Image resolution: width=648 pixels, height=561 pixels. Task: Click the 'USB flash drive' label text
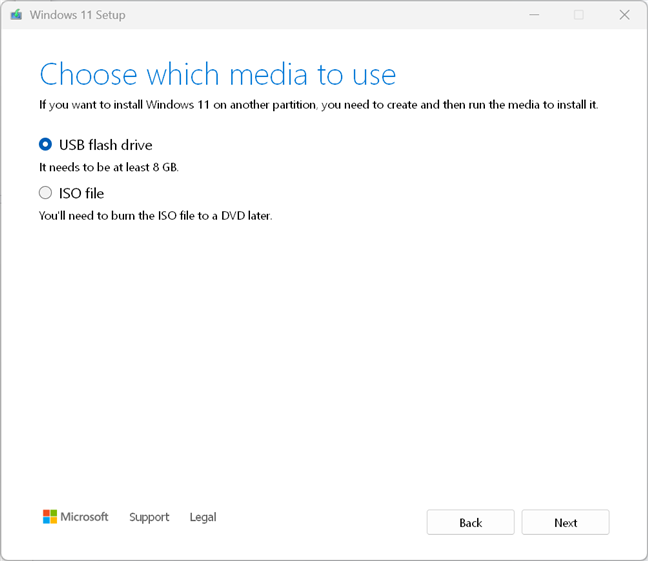coord(106,145)
